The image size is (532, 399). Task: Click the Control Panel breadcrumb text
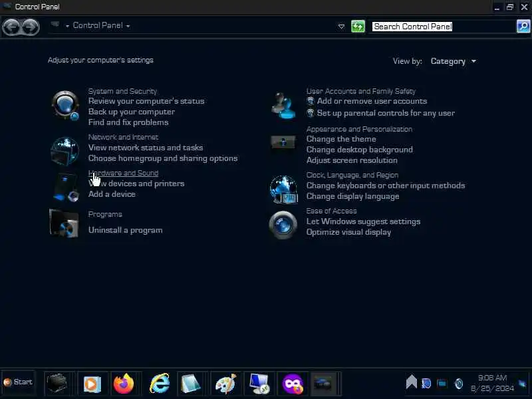click(98, 25)
